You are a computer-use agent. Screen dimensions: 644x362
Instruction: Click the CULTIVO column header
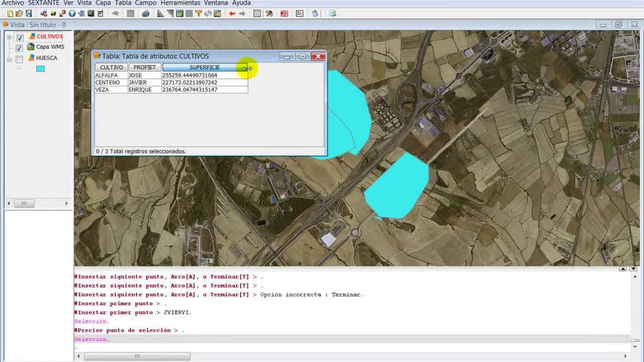point(112,67)
